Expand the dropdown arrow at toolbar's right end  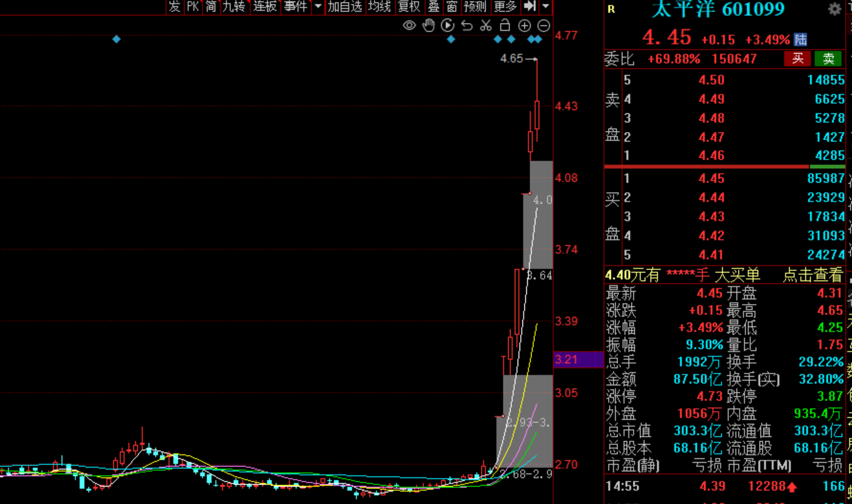tap(545, 6)
